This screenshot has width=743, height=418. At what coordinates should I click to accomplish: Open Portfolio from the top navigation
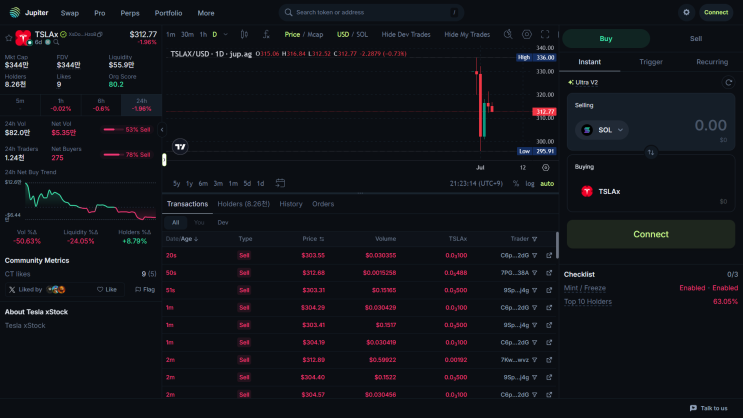[x=168, y=13]
